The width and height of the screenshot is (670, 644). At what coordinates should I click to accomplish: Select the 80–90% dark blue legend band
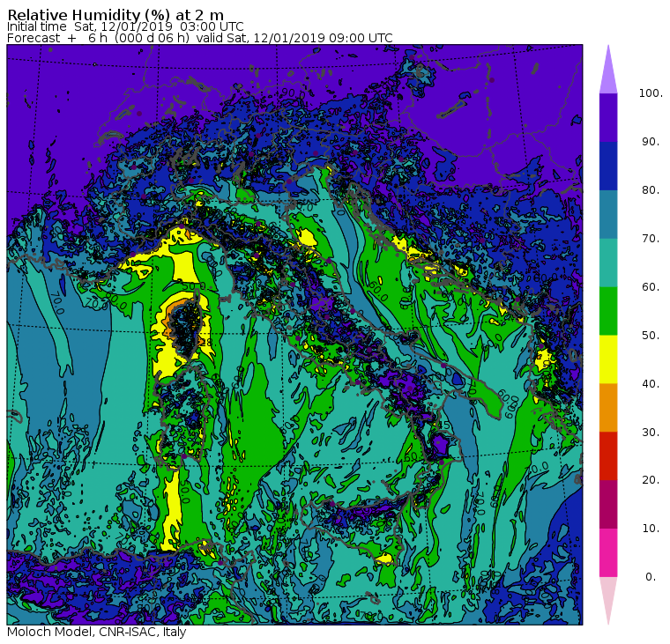tap(608, 166)
